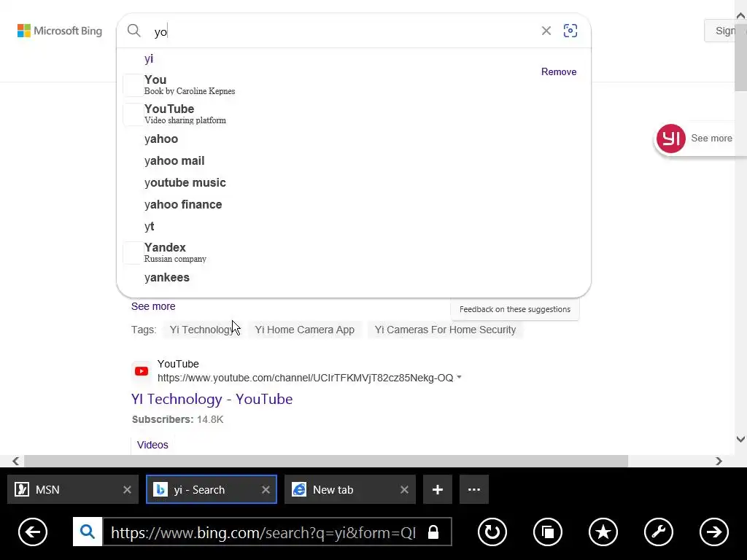The image size is (747, 560).
Task: Click the vertical scrollbar thumb
Action: pyautogui.click(x=741, y=56)
